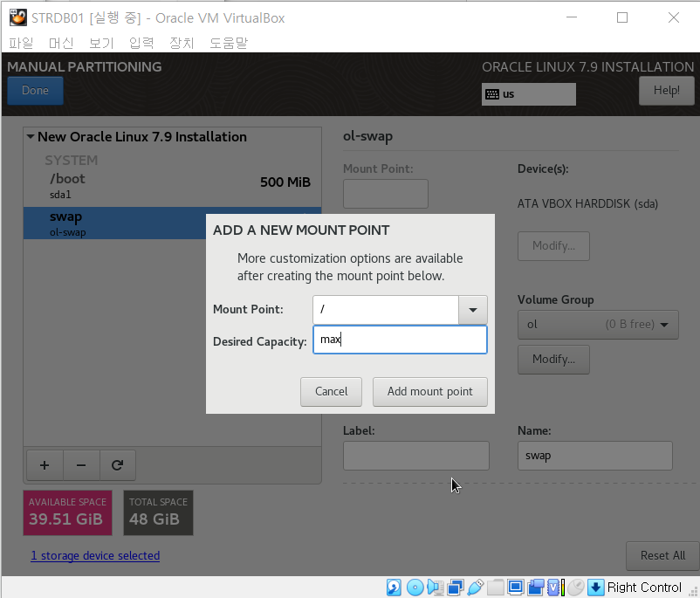
Task: Click the hard disk activity status icon
Action: tap(394, 588)
